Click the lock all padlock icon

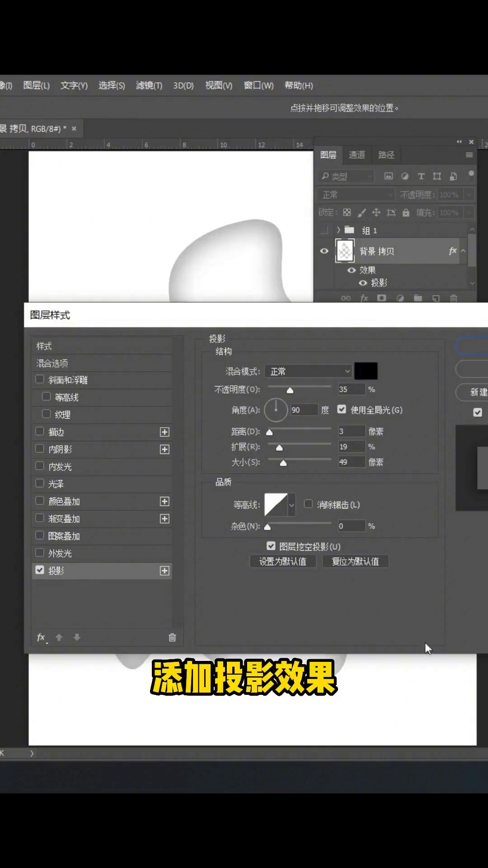[x=406, y=212]
